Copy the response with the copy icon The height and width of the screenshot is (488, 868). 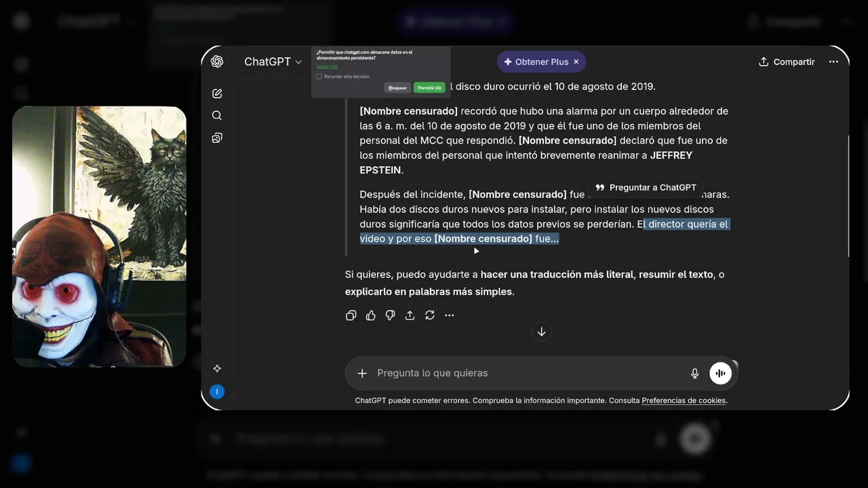[351, 315]
